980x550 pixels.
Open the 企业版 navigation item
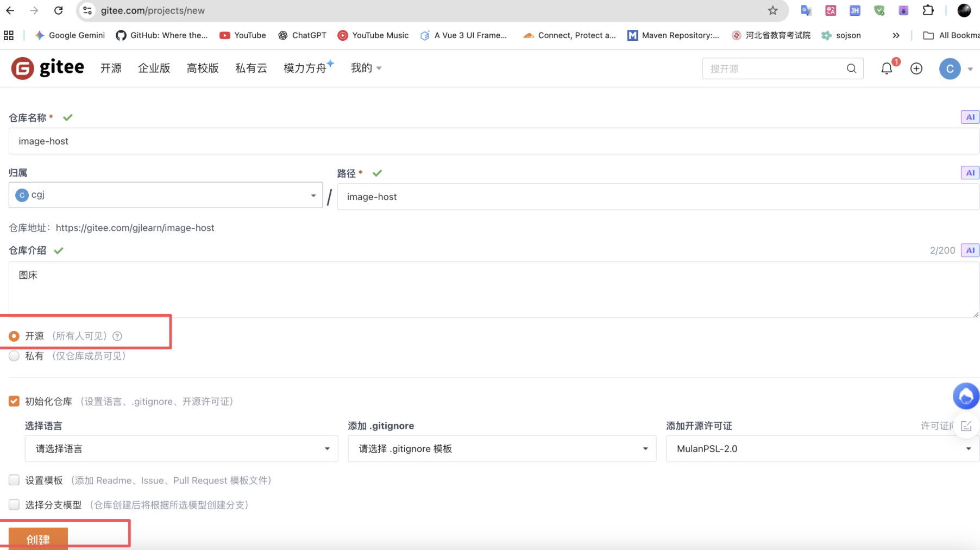(x=154, y=68)
